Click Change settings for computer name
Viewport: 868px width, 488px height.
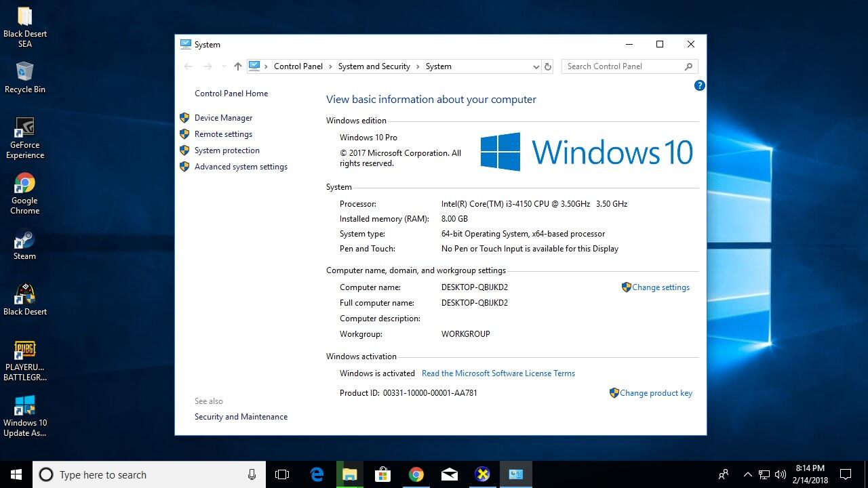[x=660, y=287]
